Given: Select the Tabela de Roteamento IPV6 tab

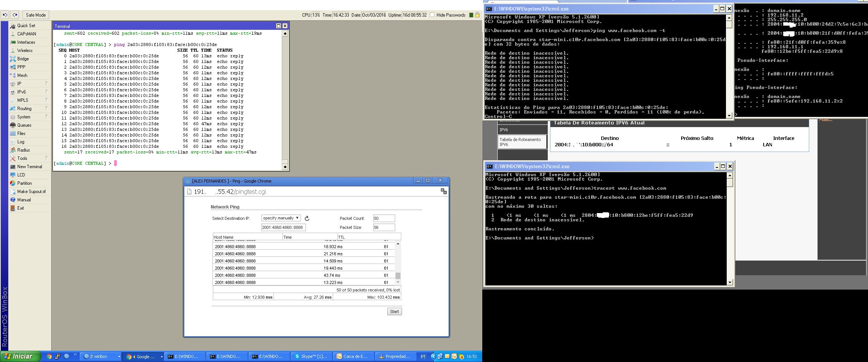Looking at the screenshot, I should [522, 142].
